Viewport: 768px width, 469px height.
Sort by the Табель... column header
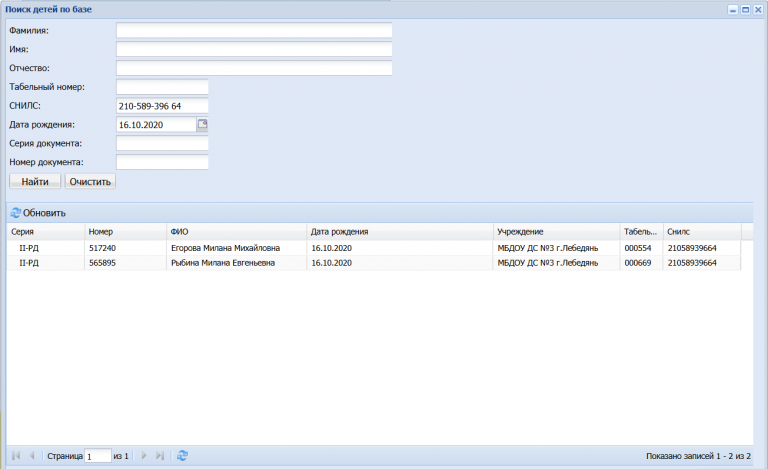[642, 232]
